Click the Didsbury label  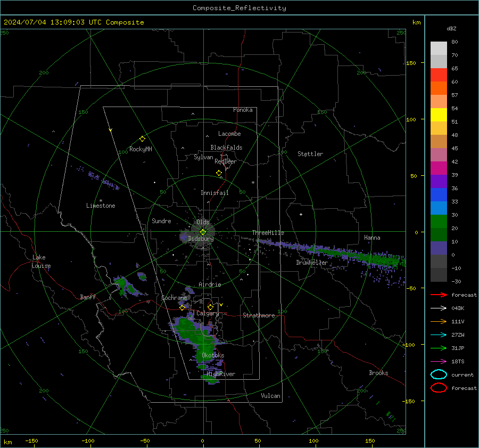tap(201, 239)
